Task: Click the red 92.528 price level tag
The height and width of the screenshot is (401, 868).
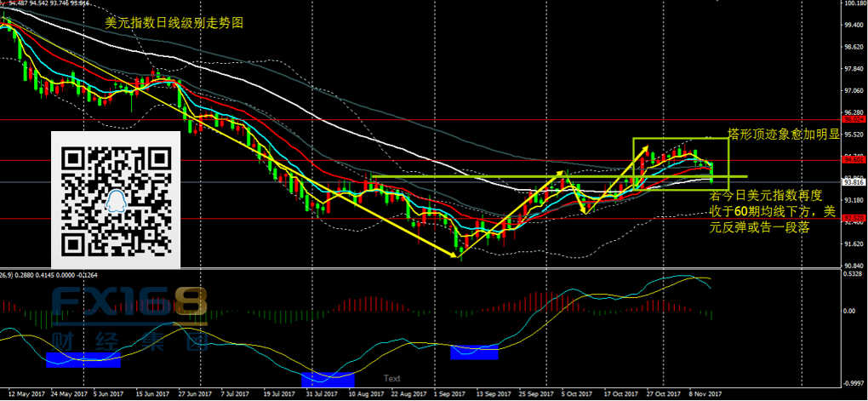Action: 853,219
